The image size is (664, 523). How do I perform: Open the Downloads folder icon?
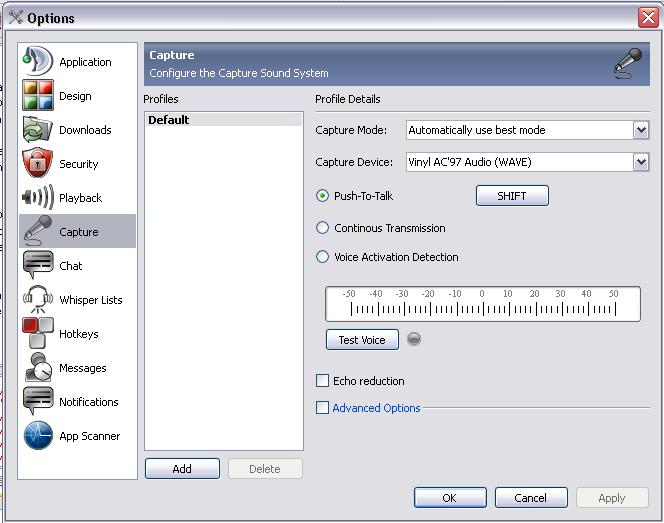pyautogui.click(x=38, y=129)
